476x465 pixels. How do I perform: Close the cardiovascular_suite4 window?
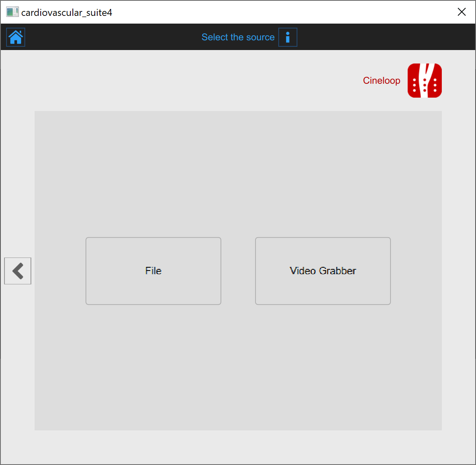click(x=461, y=12)
